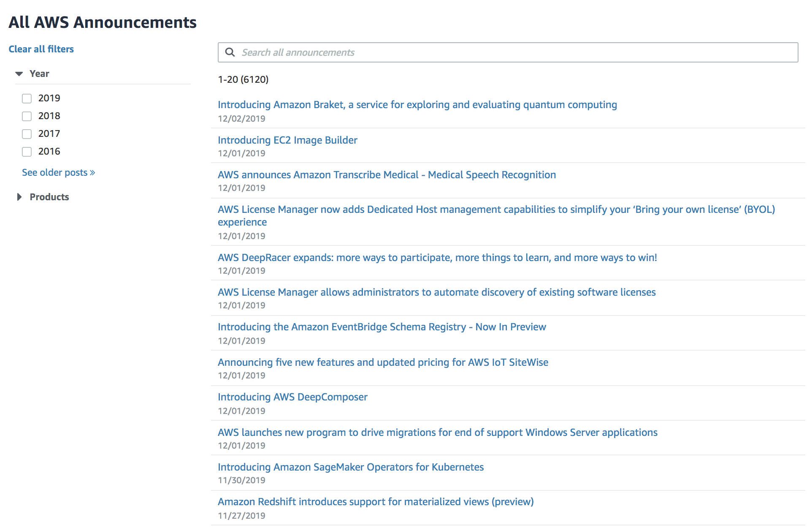
Task: Open AWS DeepRacer expands announcement
Action: click(437, 258)
